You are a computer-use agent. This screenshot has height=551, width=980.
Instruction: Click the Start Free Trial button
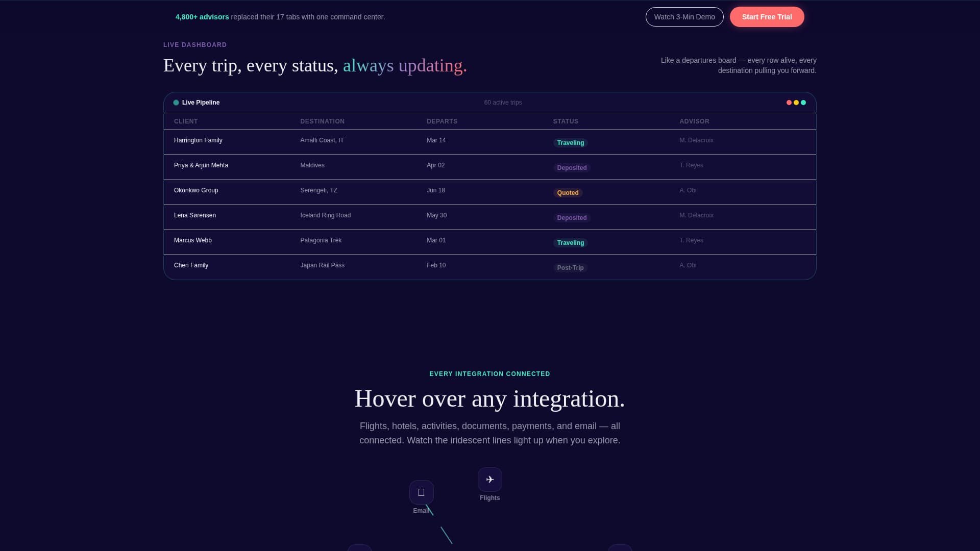coord(767,16)
